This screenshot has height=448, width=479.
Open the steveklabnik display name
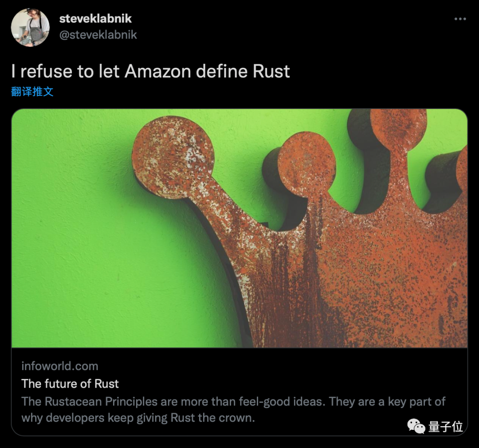click(x=95, y=19)
